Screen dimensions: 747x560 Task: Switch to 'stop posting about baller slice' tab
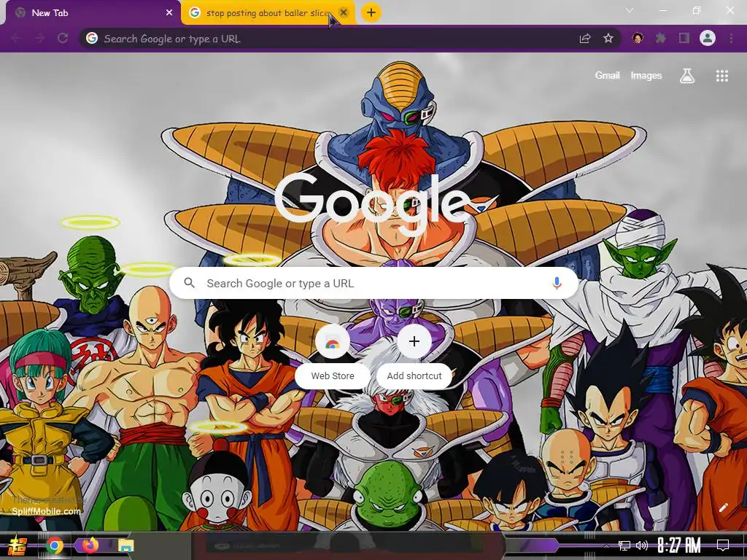(268, 13)
